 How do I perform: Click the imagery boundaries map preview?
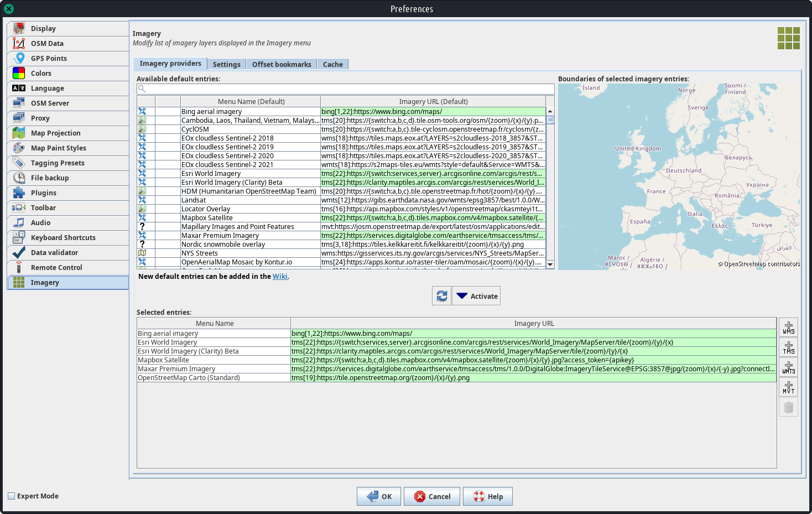[679, 176]
